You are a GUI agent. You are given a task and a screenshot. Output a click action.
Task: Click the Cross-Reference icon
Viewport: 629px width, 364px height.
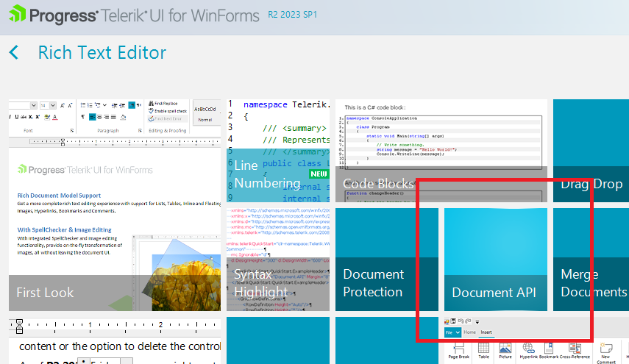(575, 349)
